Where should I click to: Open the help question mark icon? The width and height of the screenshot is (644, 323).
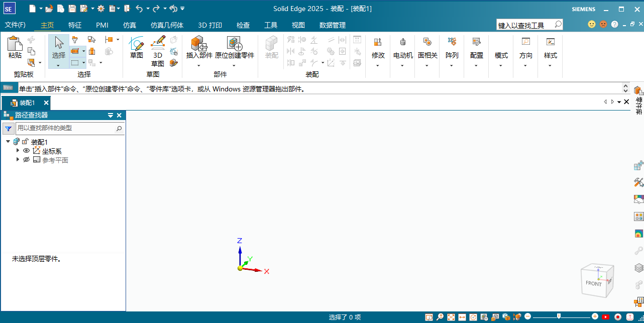point(614,24)
